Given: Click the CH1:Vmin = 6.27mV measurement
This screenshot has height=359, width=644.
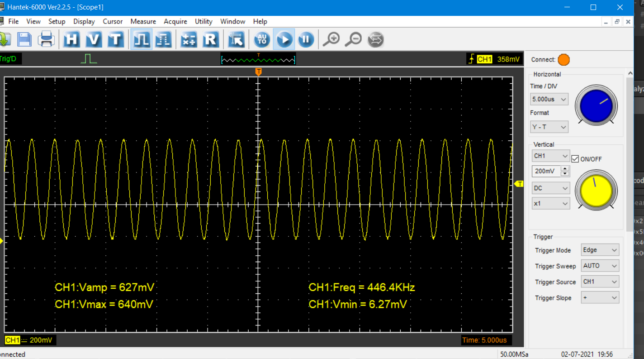Looking at the screenshot, I should pyautogui.click(x=357, y=304).
